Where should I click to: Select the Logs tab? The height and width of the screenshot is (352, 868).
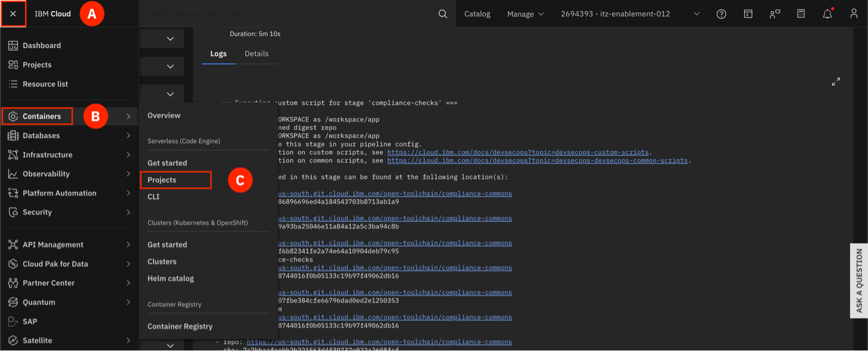218,53
